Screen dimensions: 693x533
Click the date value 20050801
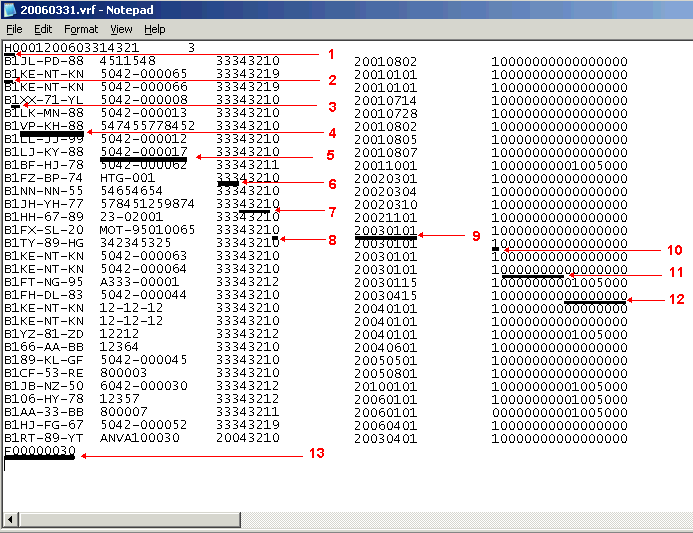coord(385,373)
